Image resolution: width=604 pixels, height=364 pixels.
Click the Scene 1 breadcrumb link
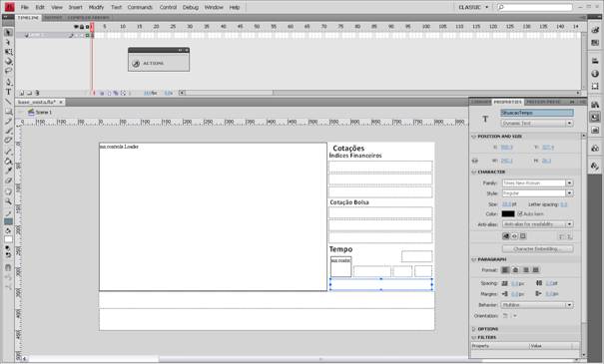(44, 112)
